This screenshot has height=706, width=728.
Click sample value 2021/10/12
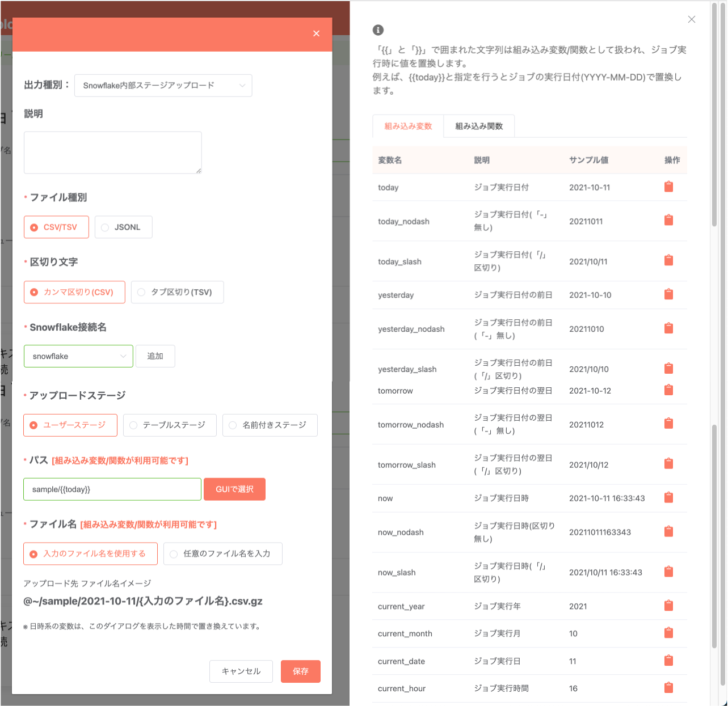pyautogui.click(x=588, y=464)
